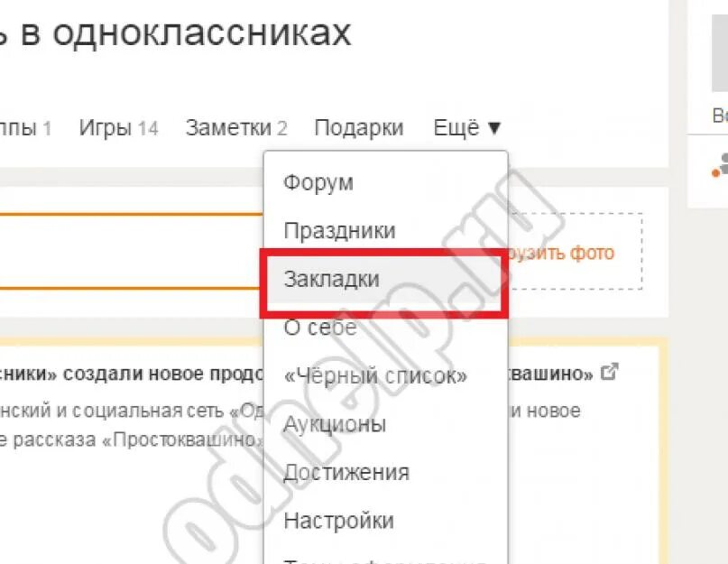Click the upload photo link
The width and height of the screenshot is (728, 564).
(561, 254)
